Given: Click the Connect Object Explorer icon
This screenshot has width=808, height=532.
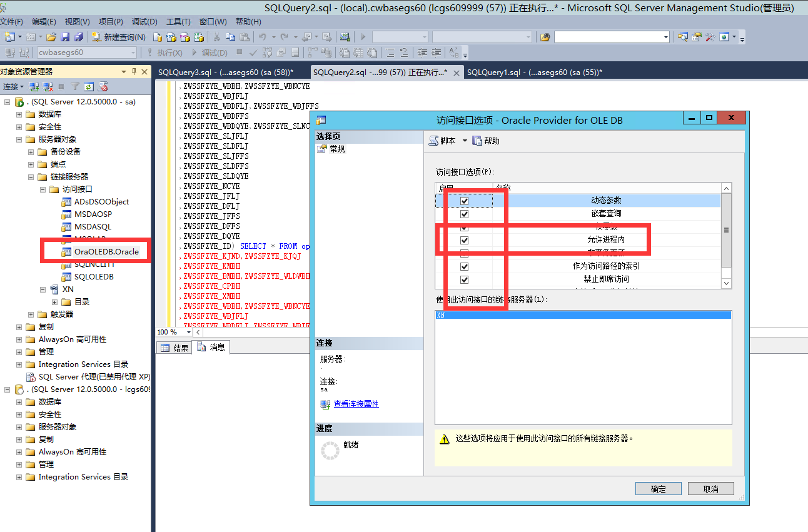Looking at the screenshot, I should coord(35,87).
